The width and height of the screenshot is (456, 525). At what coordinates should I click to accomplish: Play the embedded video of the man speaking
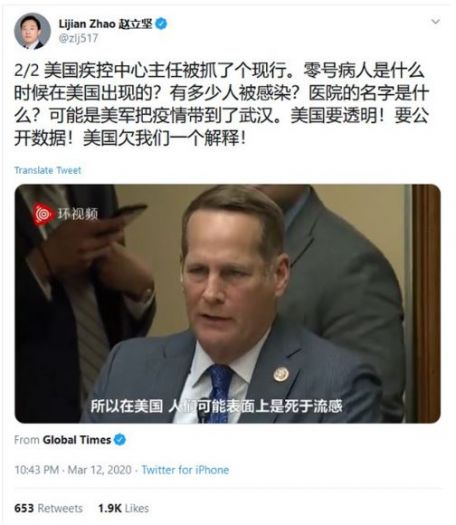[x=227, y=304]
